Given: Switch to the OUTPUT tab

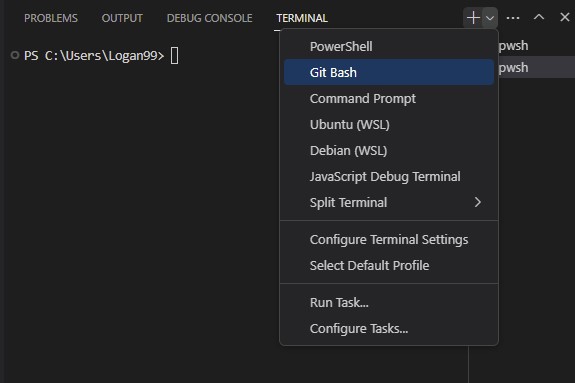Looking at the screenshot, I should [122, 18].
